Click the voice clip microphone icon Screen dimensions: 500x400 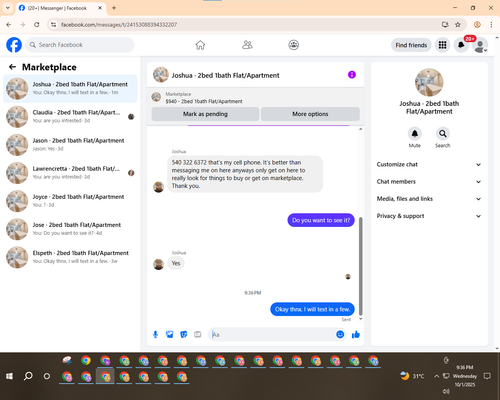tap(155, 334)
